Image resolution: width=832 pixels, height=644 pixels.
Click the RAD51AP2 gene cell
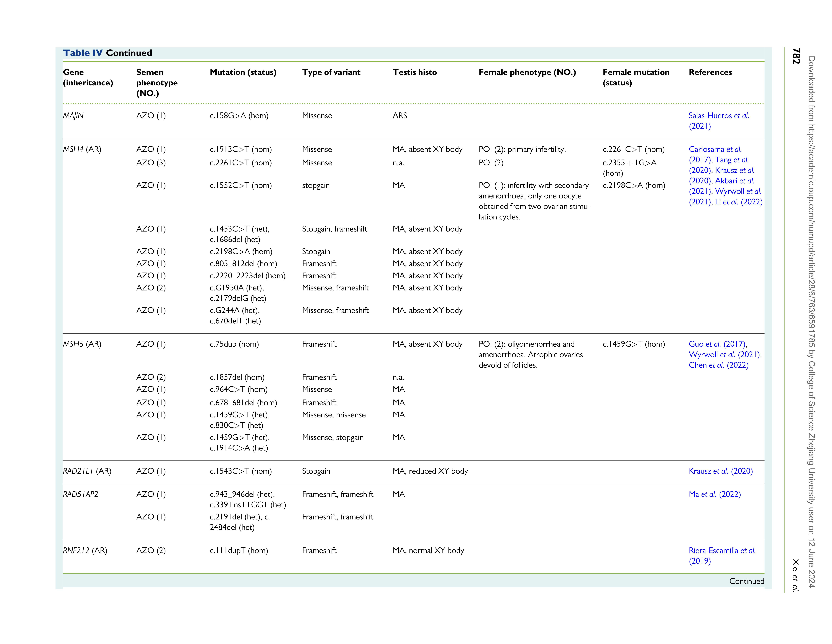pyautogui.click(x=80, y=494)
